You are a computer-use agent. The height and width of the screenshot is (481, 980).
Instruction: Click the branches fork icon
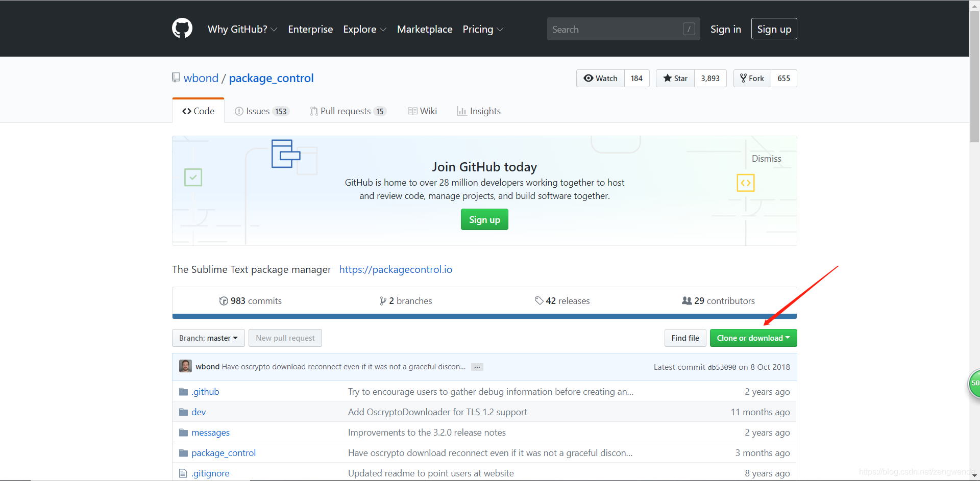[x=383, y=301]
